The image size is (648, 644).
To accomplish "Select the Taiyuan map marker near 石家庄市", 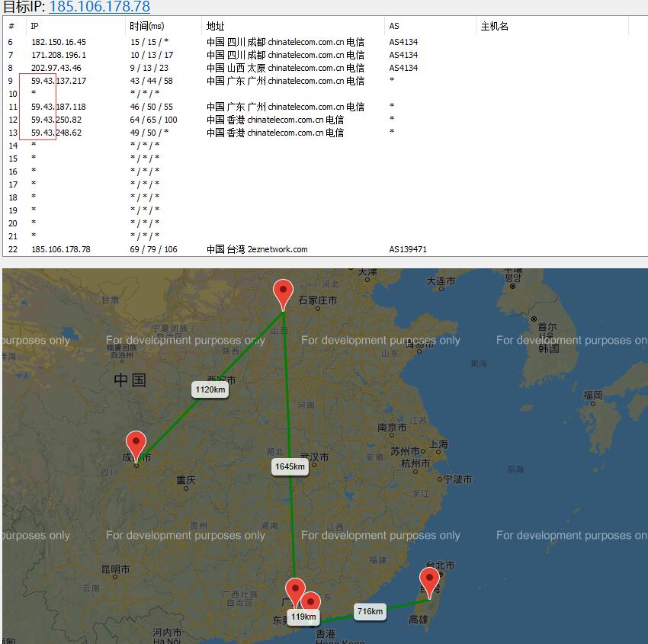I will click(x=283, y=295).
